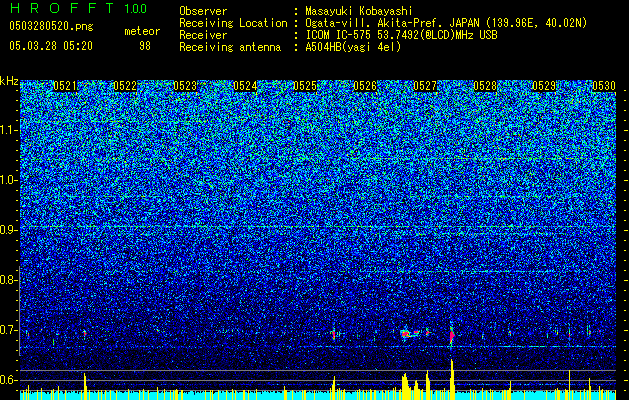Screen dimensions: 629x400
Task: Select Ogata-vill. Akita-Pref. JAPAN location text
Action: click(446, 23)
